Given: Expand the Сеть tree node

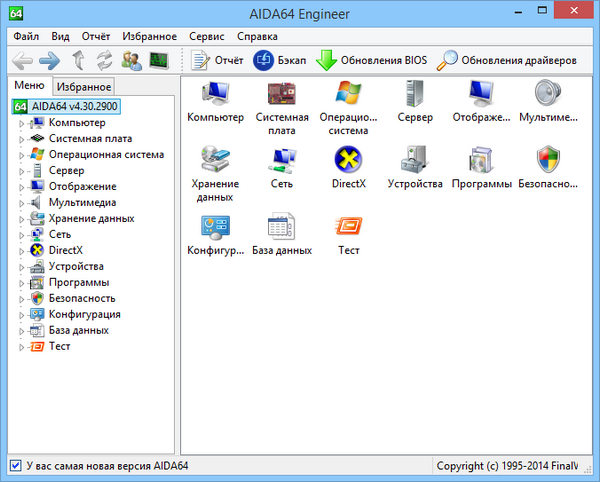Looking at the screenshot, I should [x=22, y=235].
